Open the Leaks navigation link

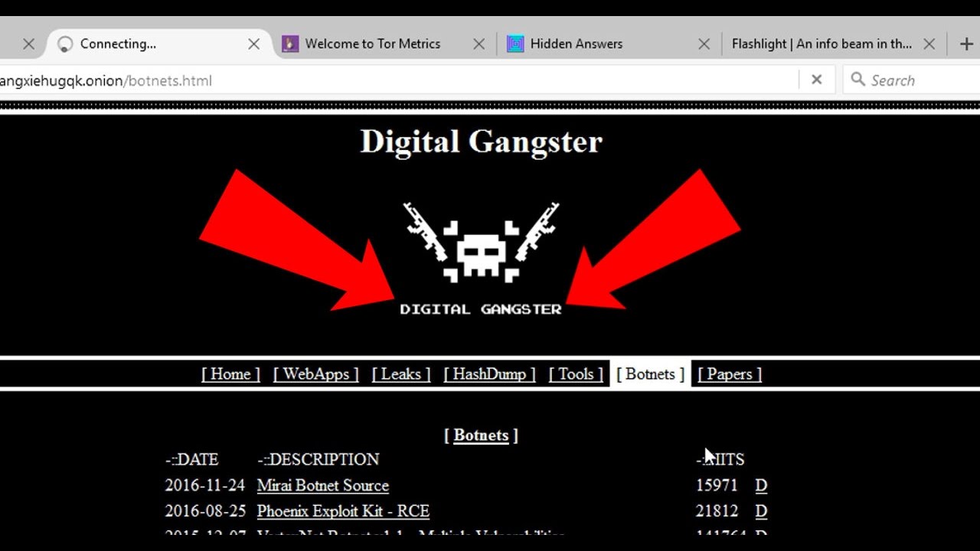point(400,374)
